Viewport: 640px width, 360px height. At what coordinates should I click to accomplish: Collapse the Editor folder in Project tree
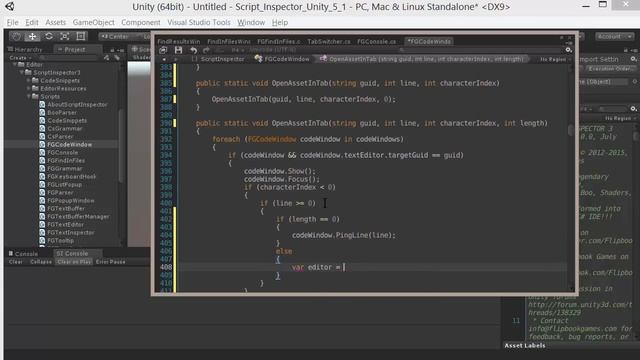pos(14,64)
